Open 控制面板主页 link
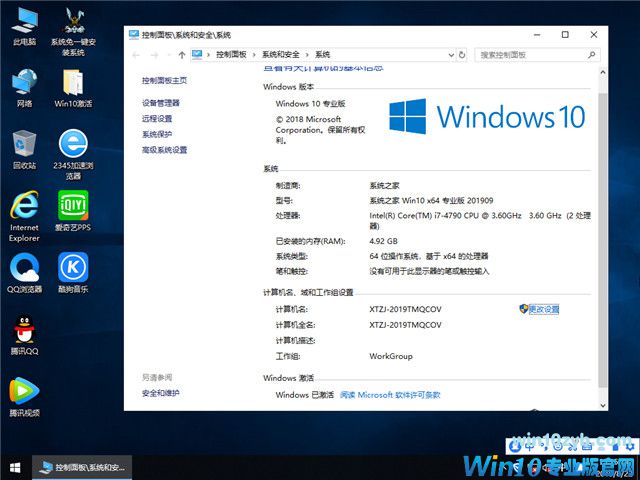 pos(164,80)
